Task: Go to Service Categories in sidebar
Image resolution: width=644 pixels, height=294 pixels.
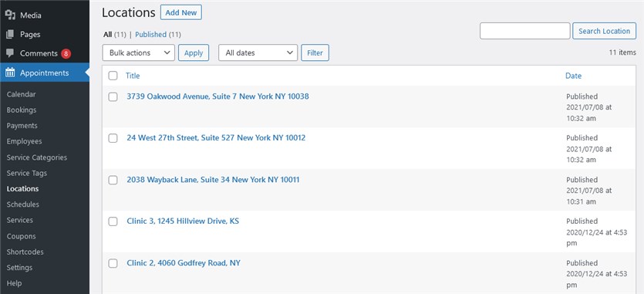Action: pyautogui.click(x=36, y=157)
